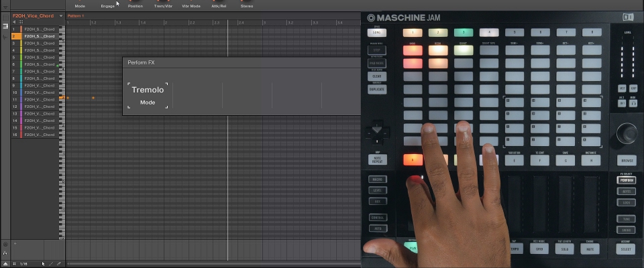This screenshot has height=268, width=644.
Task: Click the Attk/Rel parameter label
Action: pos(219,6)
